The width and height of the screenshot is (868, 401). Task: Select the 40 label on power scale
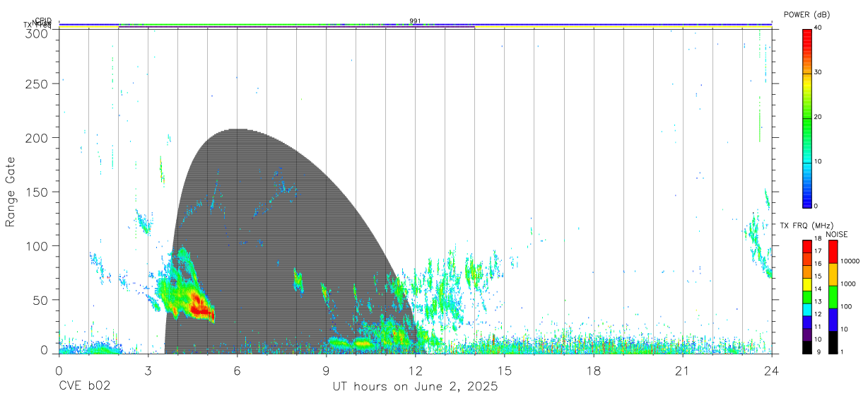pyautogui.click(x=819, y=28)
